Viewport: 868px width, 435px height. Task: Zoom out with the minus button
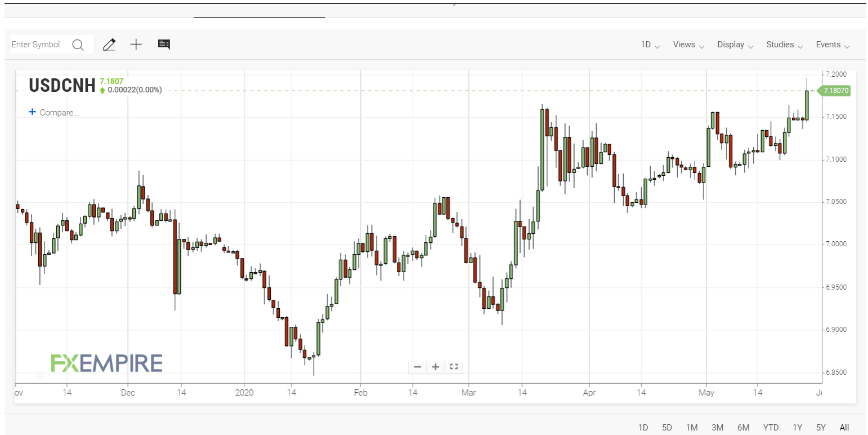point(418,367)
